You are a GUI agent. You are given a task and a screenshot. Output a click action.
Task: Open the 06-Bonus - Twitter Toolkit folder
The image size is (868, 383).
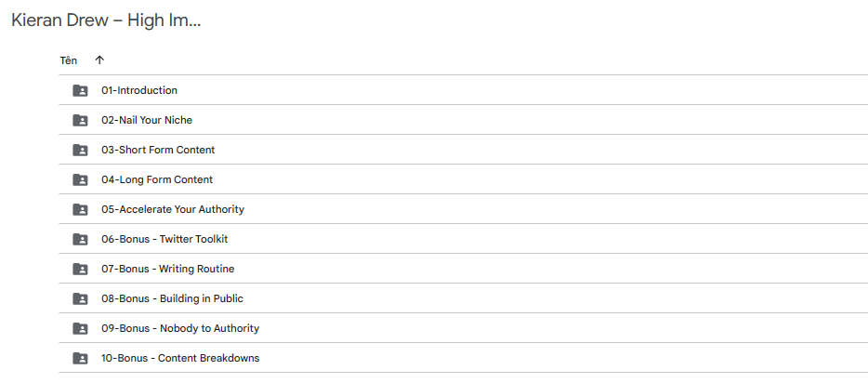pos(164,239)
